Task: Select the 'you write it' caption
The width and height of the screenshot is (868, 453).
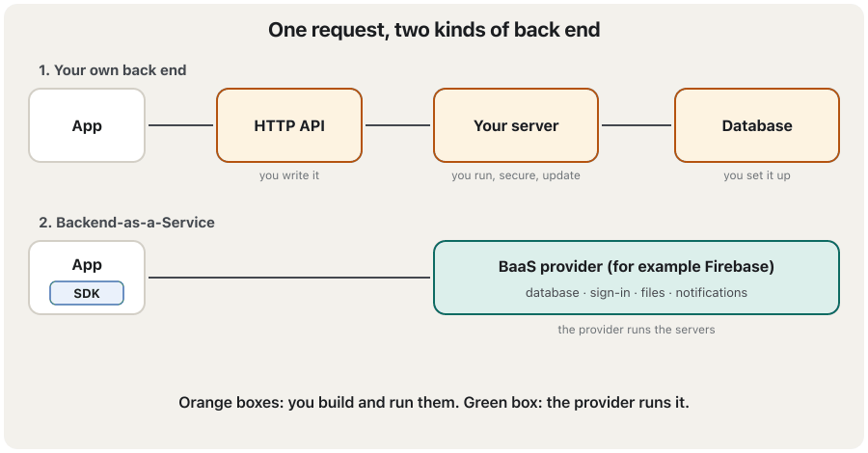Action: pyautogui.click(x=289, y=175)
